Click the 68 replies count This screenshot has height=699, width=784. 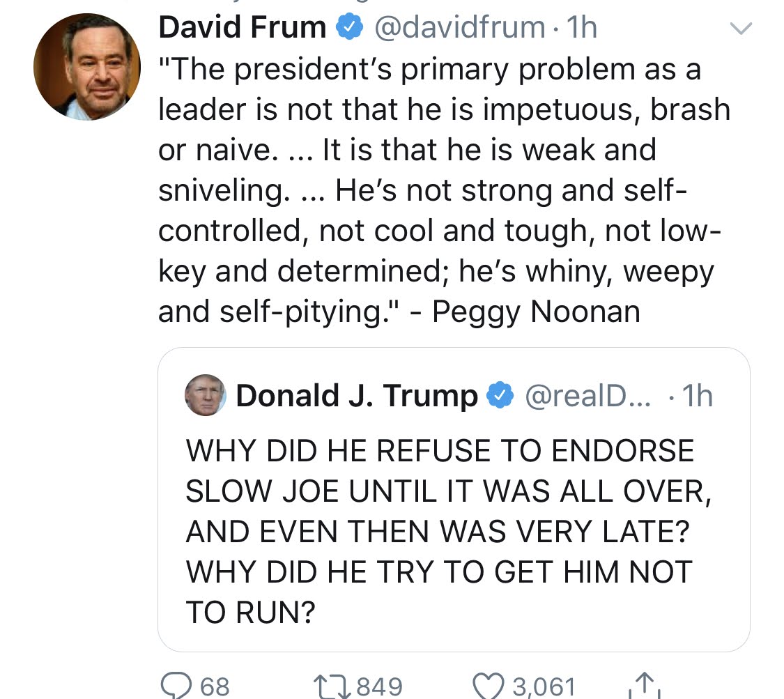[215, 686]
